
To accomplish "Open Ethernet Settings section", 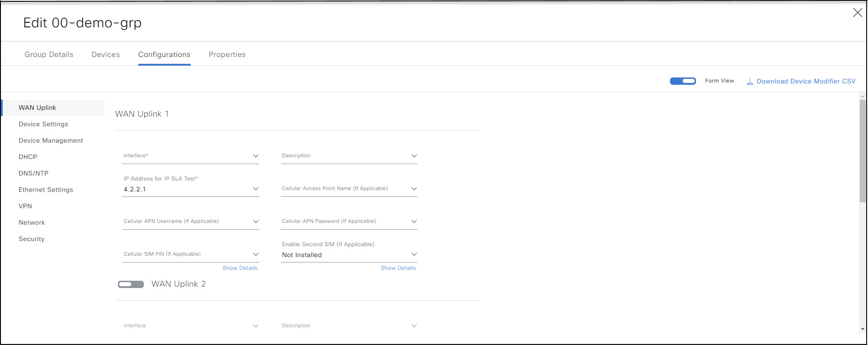I will point(46,190).
